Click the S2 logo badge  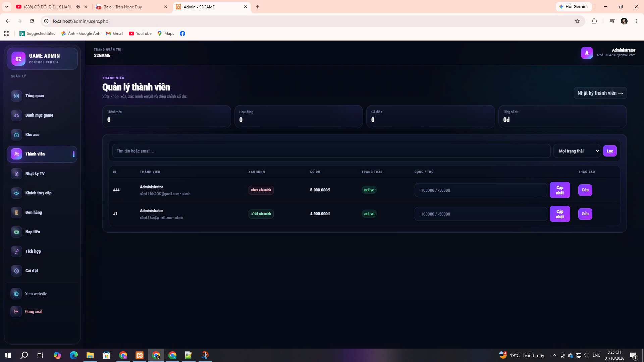point(18,59)
